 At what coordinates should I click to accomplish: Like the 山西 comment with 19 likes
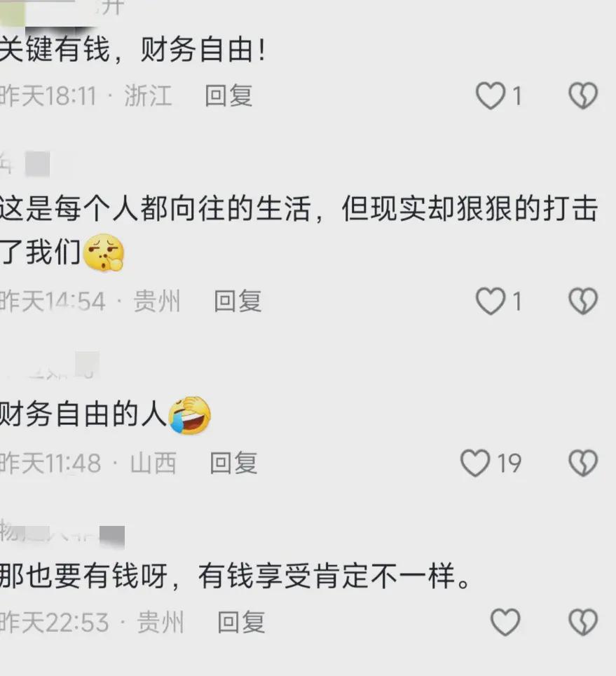pyautogui.click(x=475, y=463)
